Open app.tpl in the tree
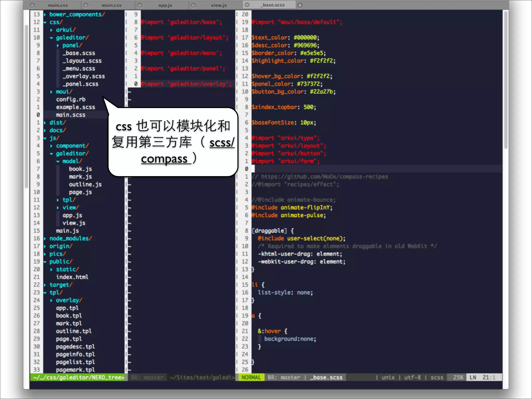This screenshot has height=399, width=532. click(67, 308)
